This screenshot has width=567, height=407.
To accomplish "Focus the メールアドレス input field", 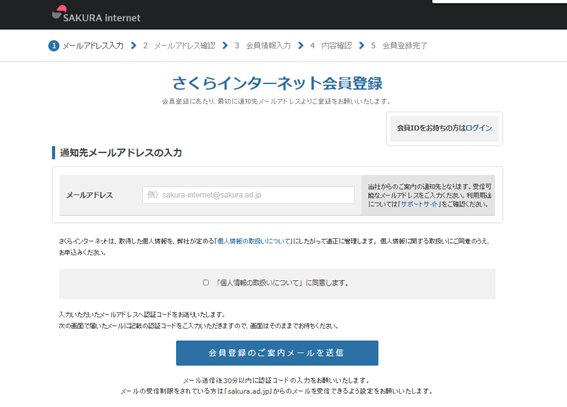I will point(248,195).
